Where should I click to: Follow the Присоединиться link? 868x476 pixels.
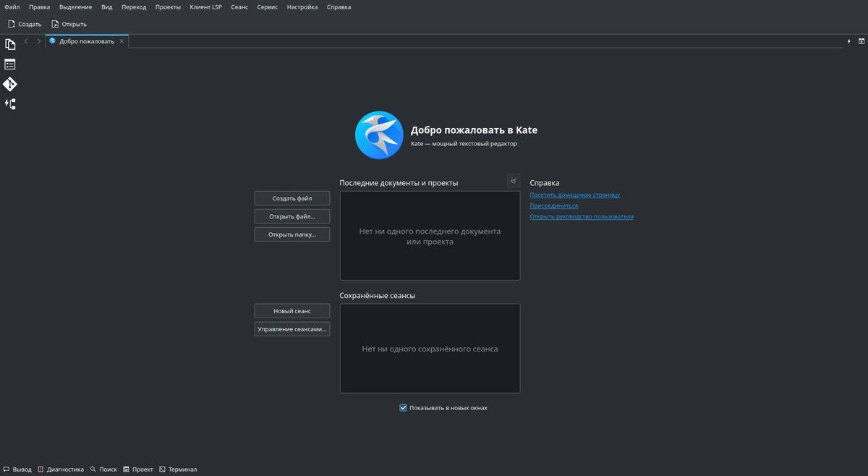(553, 205)
